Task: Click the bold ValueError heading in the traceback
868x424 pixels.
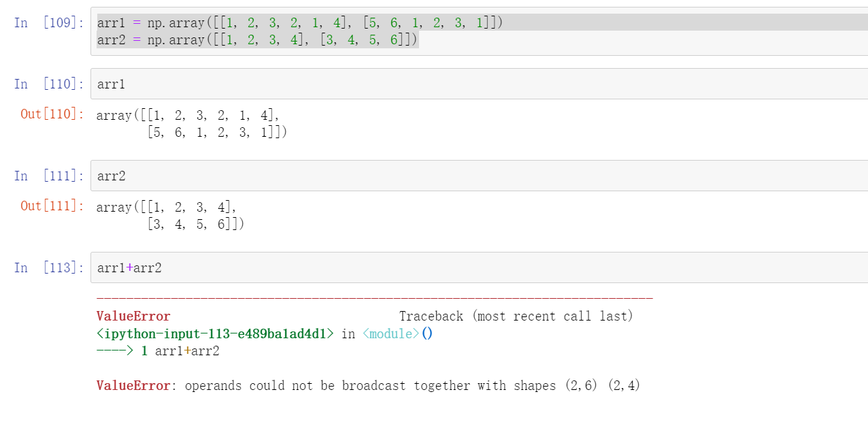Action: pyautogui.click(x=133, y=316)
